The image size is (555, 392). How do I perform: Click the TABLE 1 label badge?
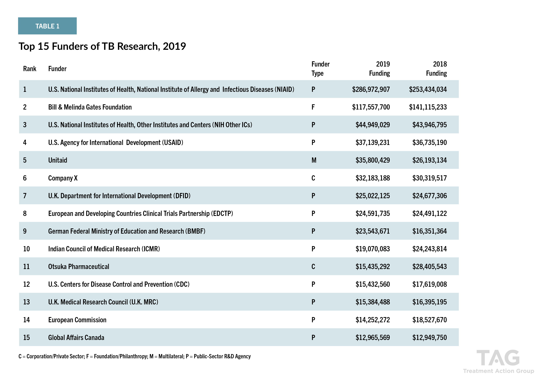click(x=47, y=26)
